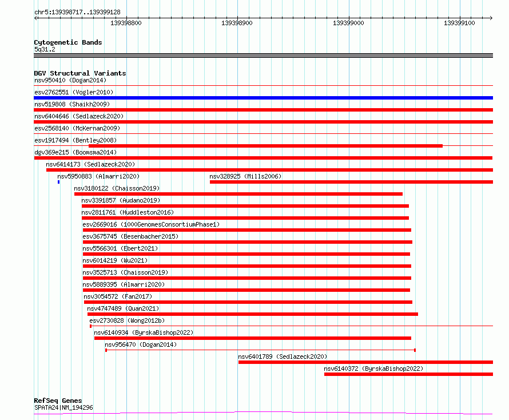Click the SPATA24|NM_194296 gene label
The image size is (509, 420).
coord(63,407)
